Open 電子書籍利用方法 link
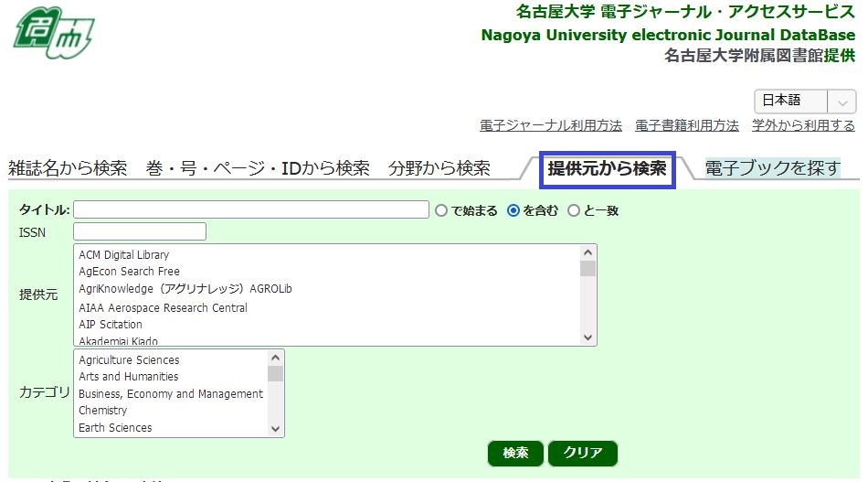The width and height of the screenshot is (868, 482). point(687,126)
